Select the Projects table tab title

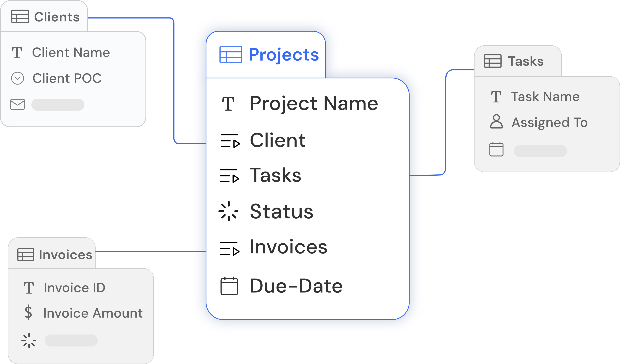(x=283, y=54)
